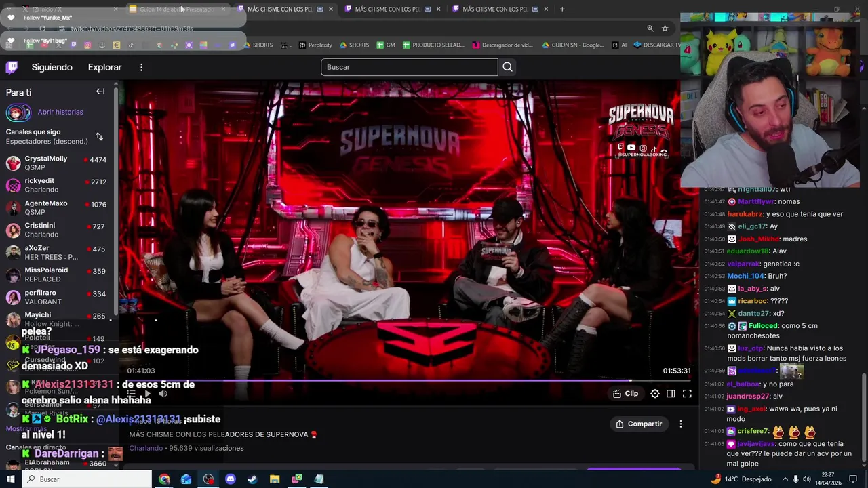This screenshot has height=488, width=868.
Task: Open Chrome from the taskbar
Action: pyautogui.click(x=165, y=479)
